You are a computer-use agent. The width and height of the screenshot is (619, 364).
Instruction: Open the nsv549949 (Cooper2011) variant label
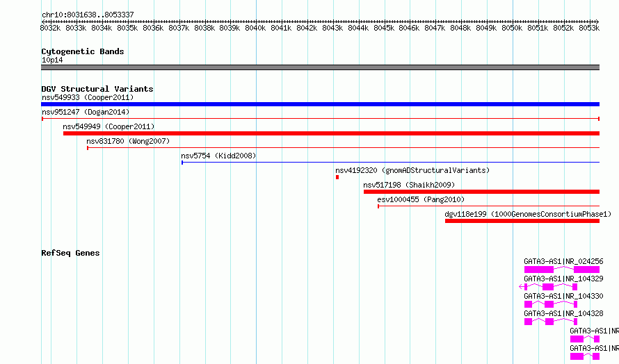click(x=108, y=126)
